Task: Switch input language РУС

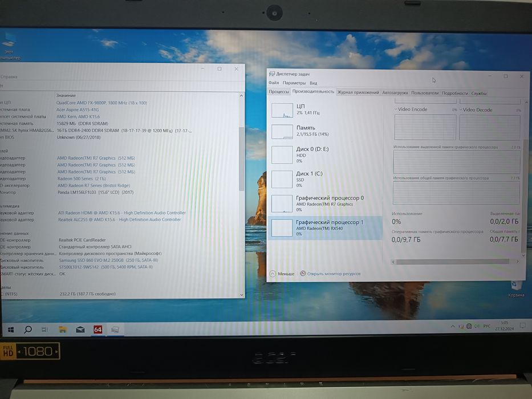Action: (486, 326)
